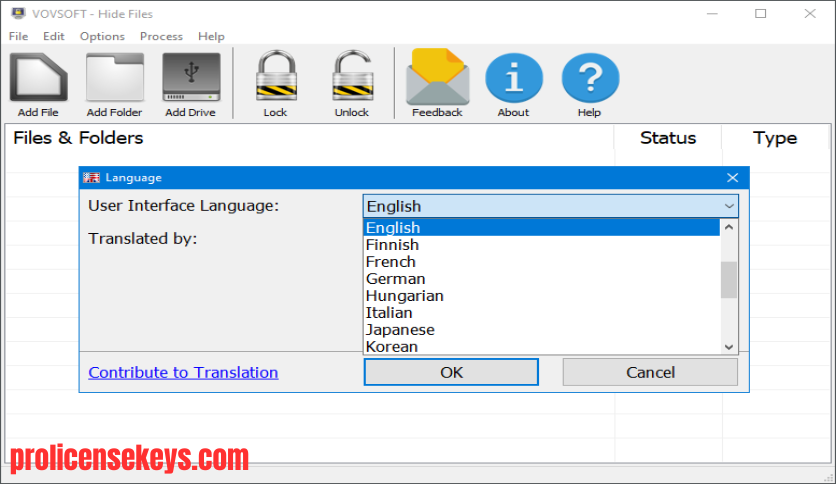Viewport: 836px width, 484px height.
Task: Minimize the Hide Files window
Action: tap(712, 13)
